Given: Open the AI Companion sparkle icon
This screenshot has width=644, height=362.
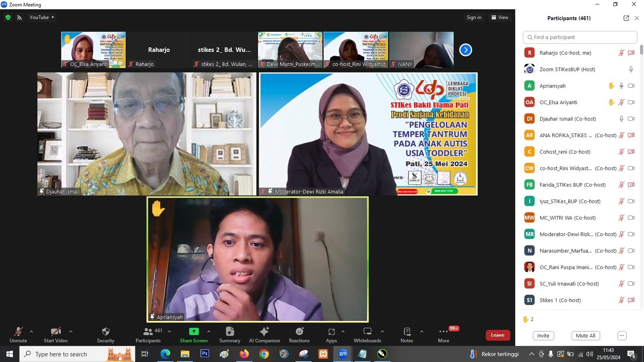Looking at the screenshot, I should 264,332.
